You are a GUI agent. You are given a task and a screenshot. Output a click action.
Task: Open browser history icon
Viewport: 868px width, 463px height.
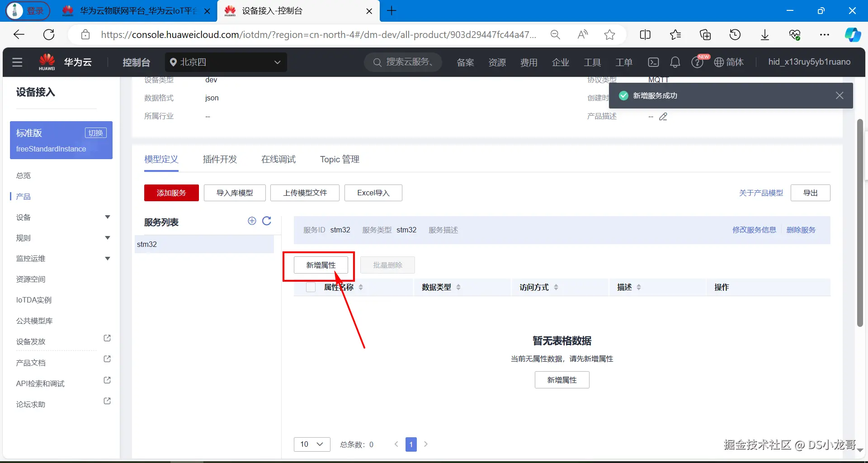735,34
